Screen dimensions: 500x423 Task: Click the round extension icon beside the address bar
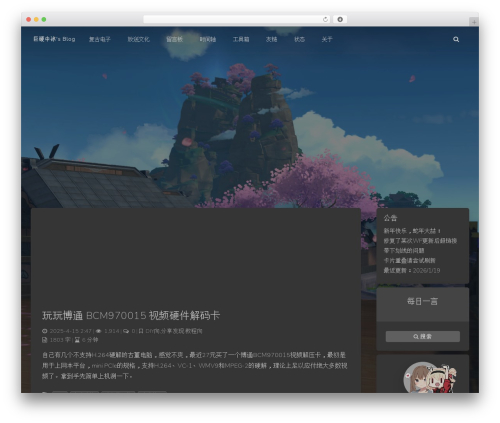click(x=340, y=19)
